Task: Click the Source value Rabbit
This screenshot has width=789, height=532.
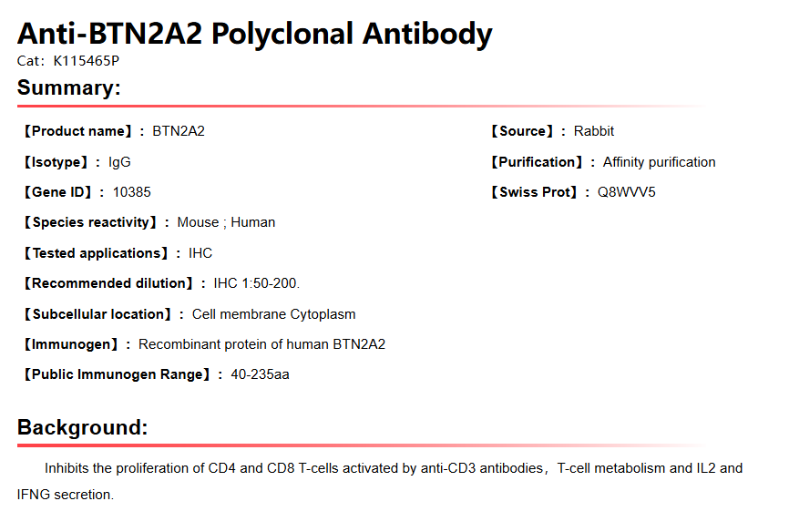Action: [x=594, y=131]
